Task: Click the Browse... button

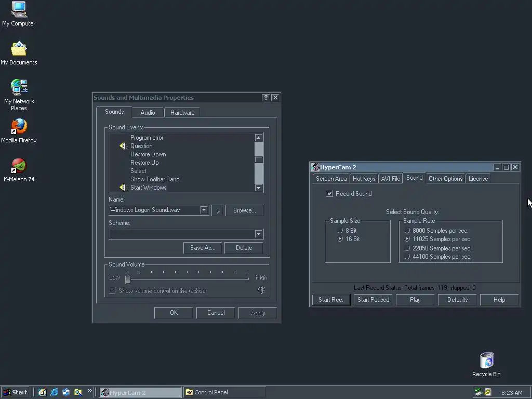Action: [244, 210]
